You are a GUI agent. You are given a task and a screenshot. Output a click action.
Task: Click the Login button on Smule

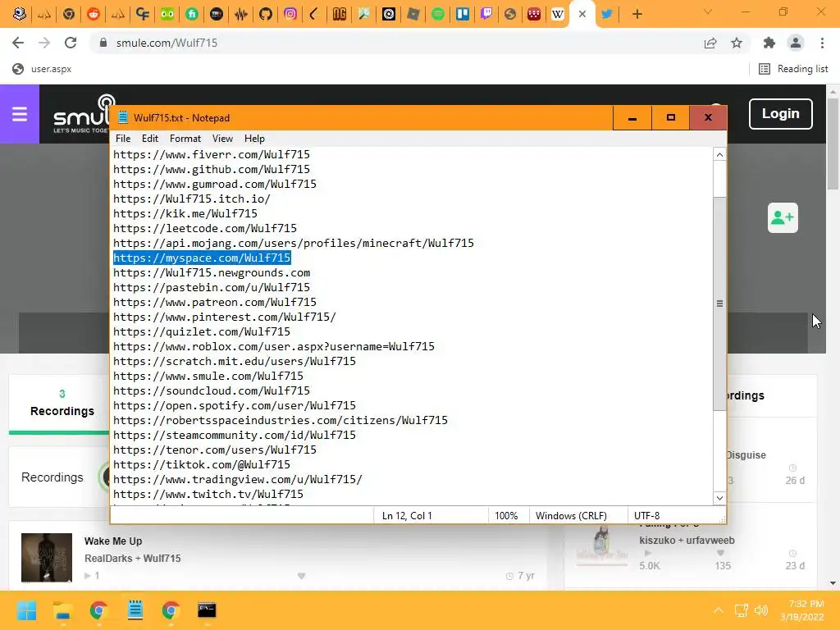781,113
